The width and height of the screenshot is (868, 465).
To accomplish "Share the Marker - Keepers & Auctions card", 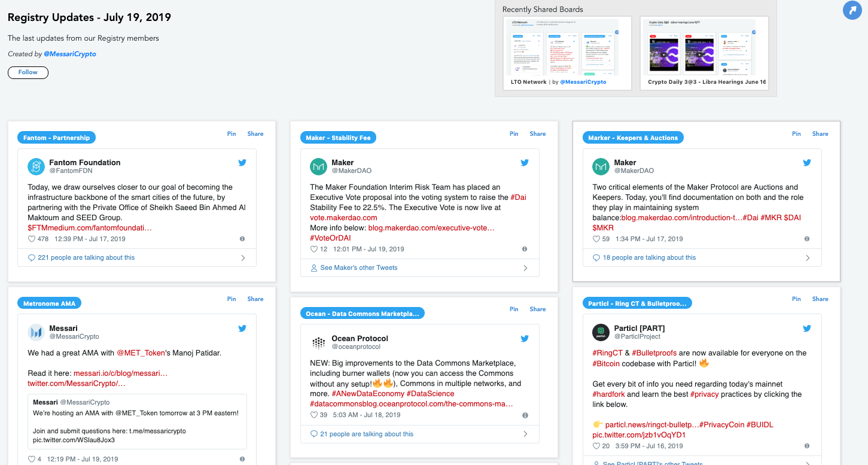I will pyautogui.click(x=820, y=134).
